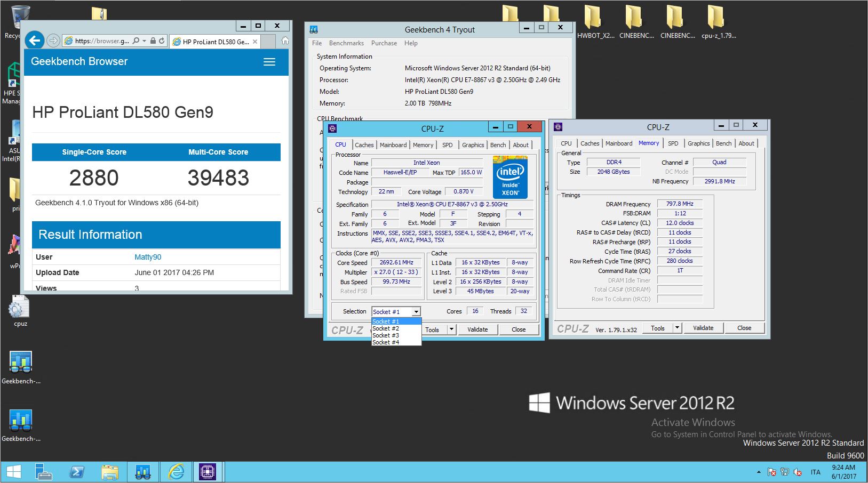The width and height of the screenshot is (868, 483).
Task: Switch to About tab in right CPU-Z
Action: pos(746,143)
